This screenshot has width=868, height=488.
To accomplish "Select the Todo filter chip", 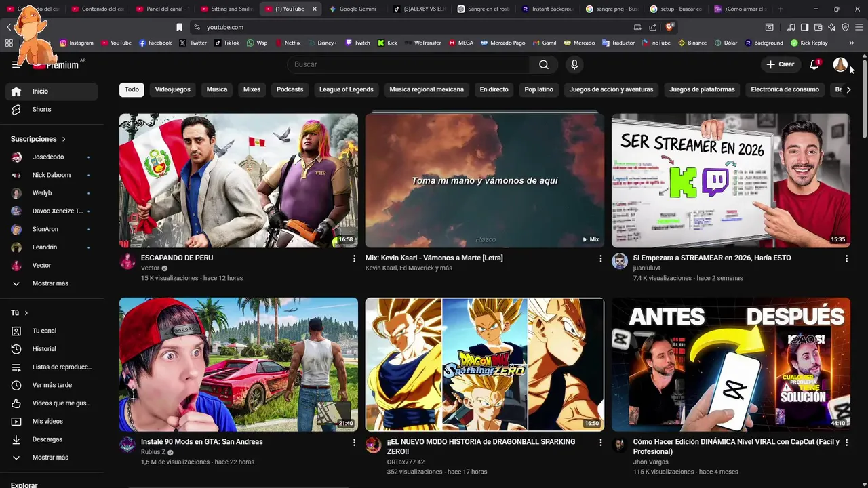I will (x=132, y=89).
